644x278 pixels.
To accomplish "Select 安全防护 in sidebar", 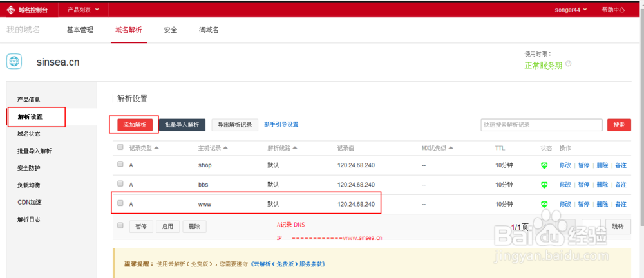I will pyautogui.click(x=29, y=168).
